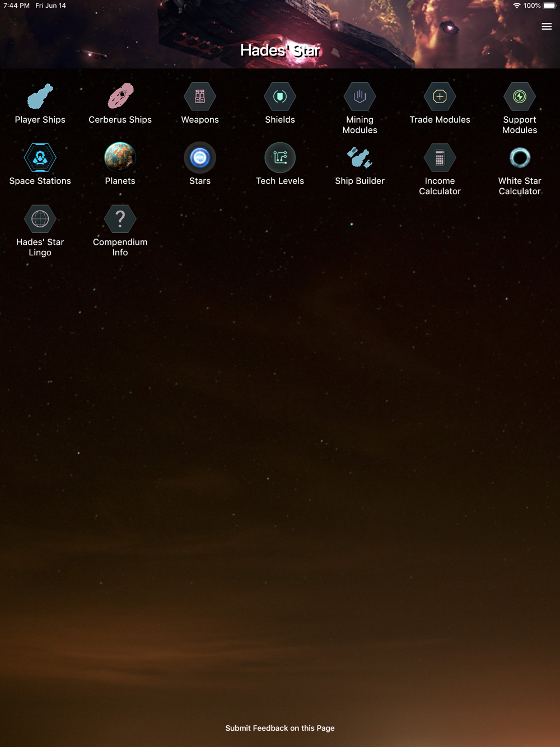Click the Weapons text label

tap(200, 120)
